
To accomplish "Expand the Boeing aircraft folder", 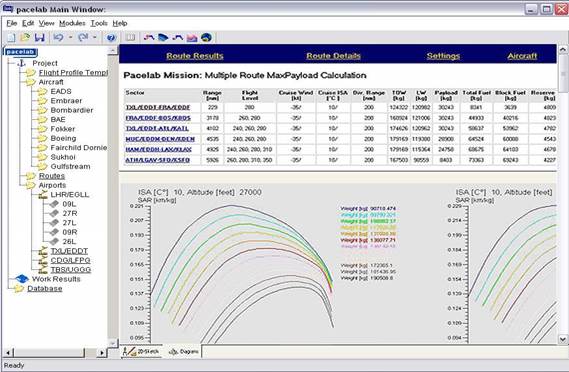I will tap(63, 138).
